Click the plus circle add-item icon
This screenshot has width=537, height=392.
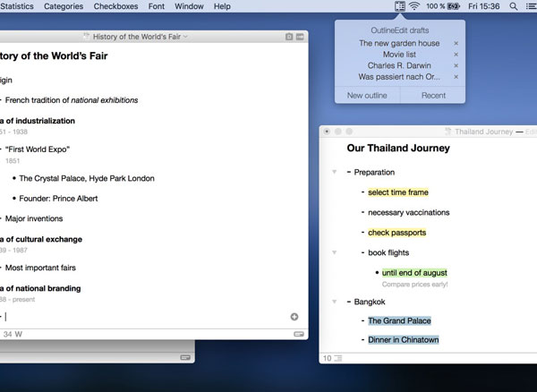click(x=294, y=317)
